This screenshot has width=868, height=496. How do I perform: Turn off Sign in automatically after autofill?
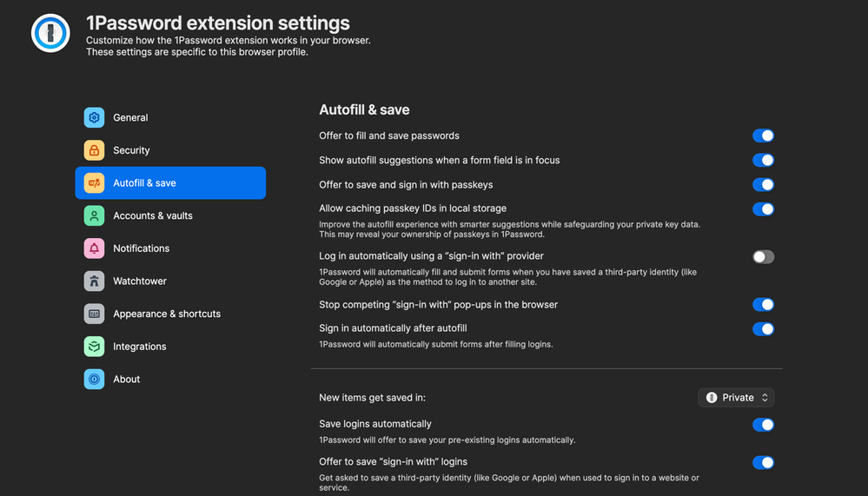click(x=763, y=329)
